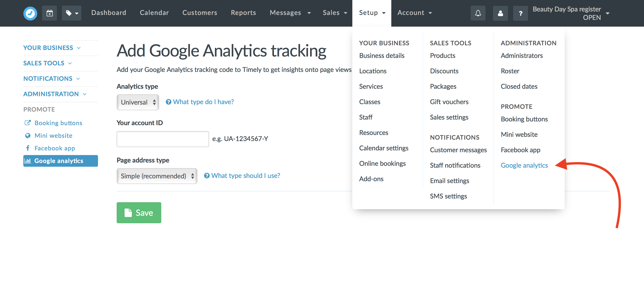Click the user profile icon
This screenshot has width=644, height=283.
pyautogui.click(x=500, y=13)
